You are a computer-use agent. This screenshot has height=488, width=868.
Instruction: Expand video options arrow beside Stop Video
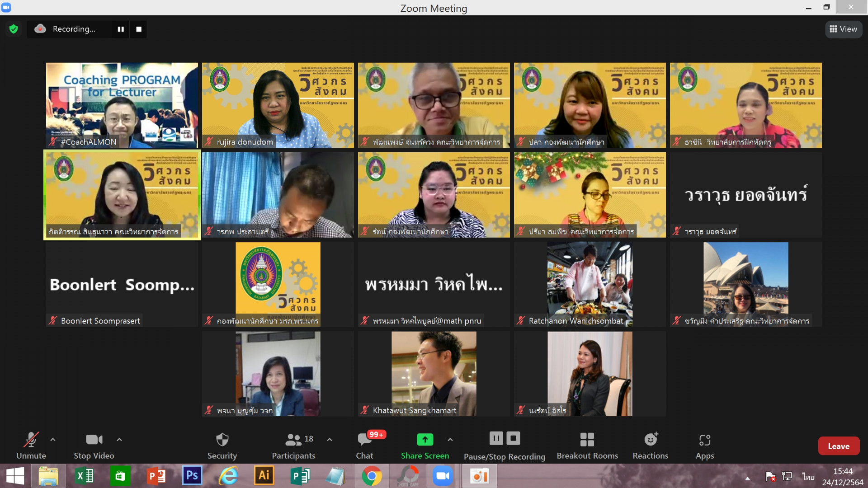(119, 439)
